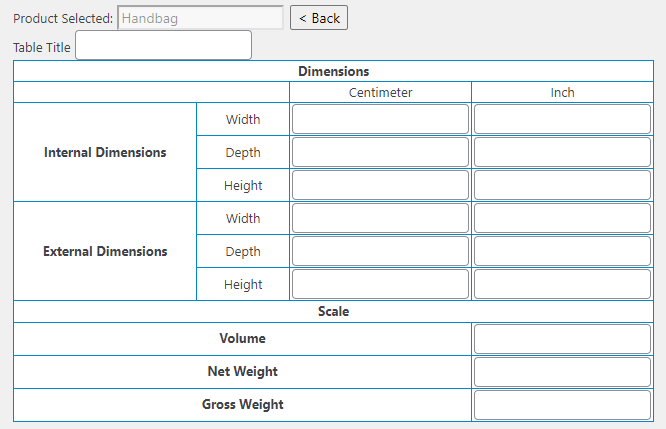
Task: Select the Net Weight input field
Action: (x=562, y=372)
